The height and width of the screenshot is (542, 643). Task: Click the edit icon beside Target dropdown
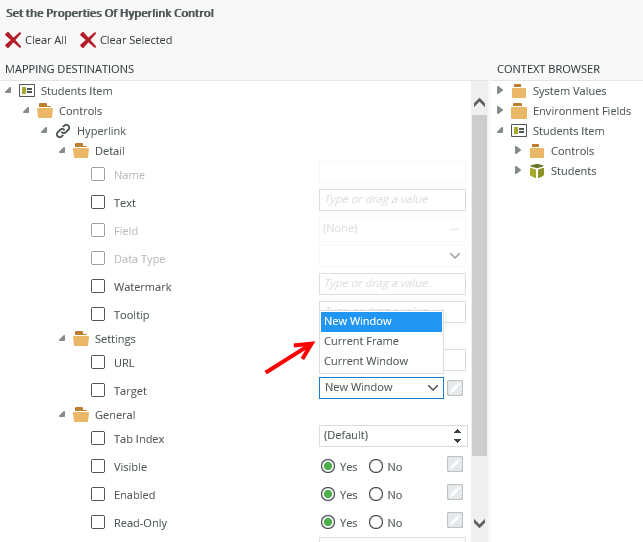click(455, 388)
